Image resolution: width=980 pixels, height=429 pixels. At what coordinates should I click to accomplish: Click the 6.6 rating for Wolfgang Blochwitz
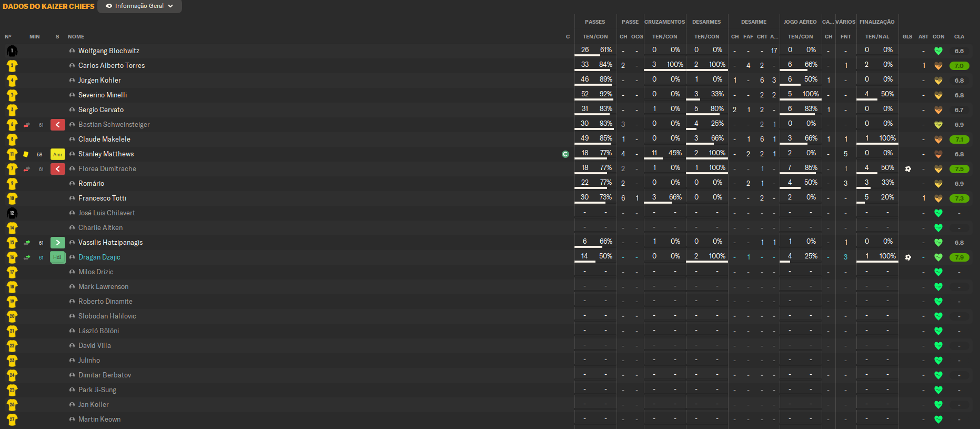959,51
